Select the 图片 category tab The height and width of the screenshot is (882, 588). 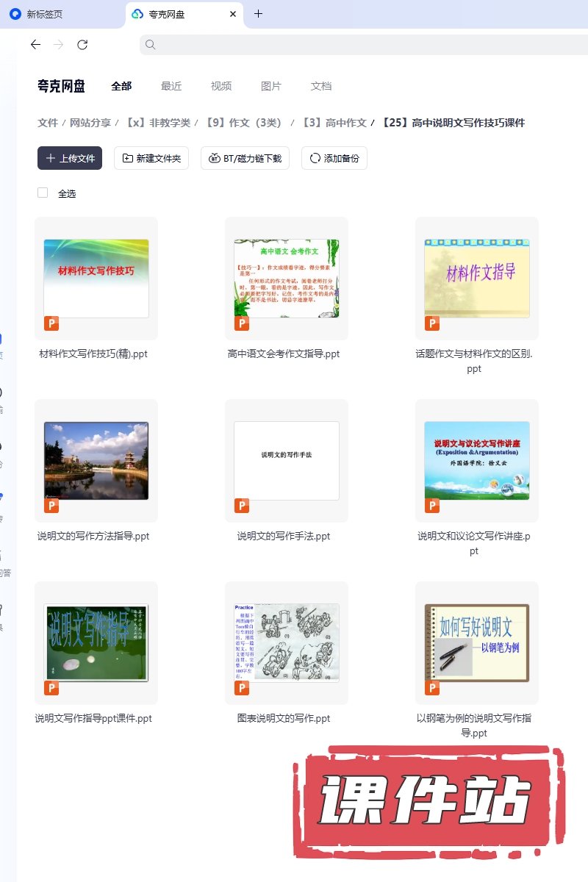pos(271,86)
